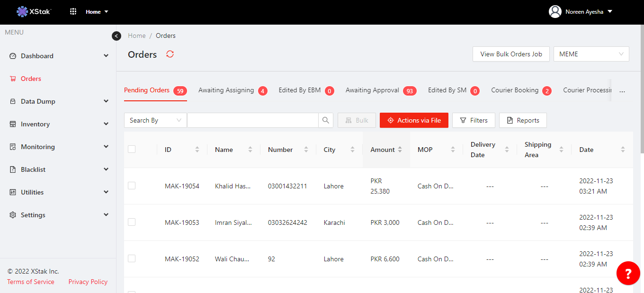Image resolution: width=644 pixels, height=293 pixels.
Task: Switch to the Courier Booking tab
Action: [x=515, y=90]
